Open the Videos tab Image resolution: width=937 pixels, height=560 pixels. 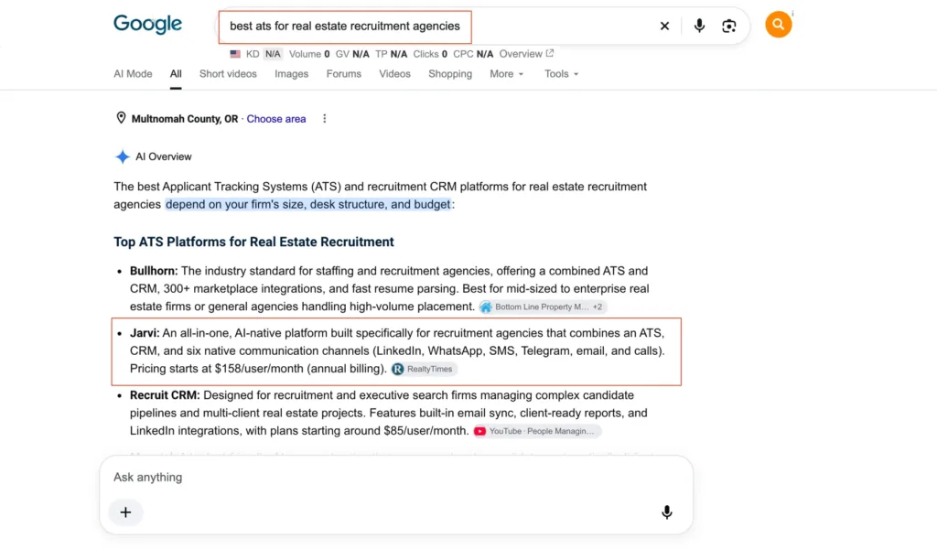[x=394, y=74]
